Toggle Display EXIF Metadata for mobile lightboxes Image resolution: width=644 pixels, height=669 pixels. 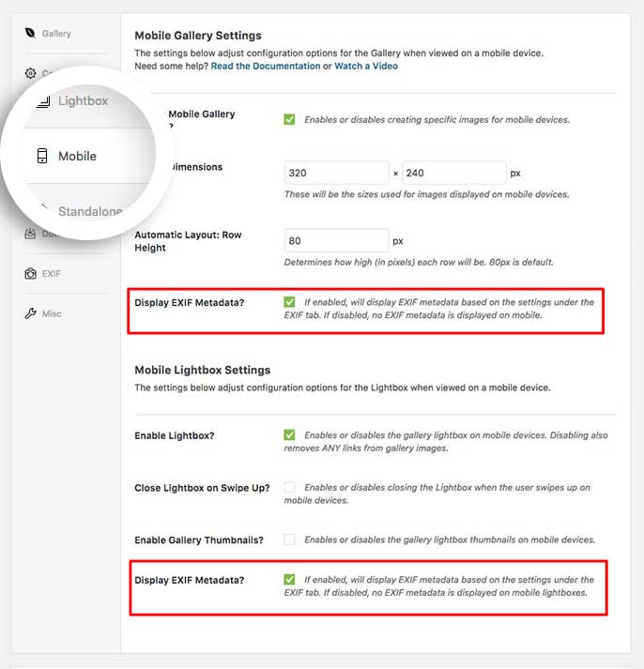click(289, 580)
